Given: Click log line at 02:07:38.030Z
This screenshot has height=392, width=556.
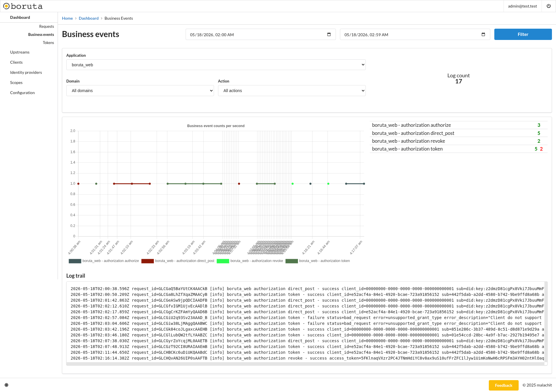Looking at the screenshot, I should click(307, 341).
